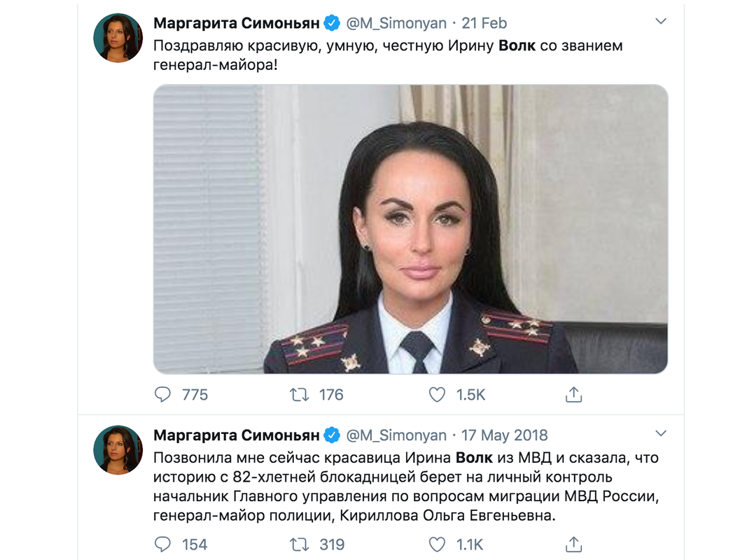Open the first tweet's chevron menu
733x560 pixels.
click(661, 22)
